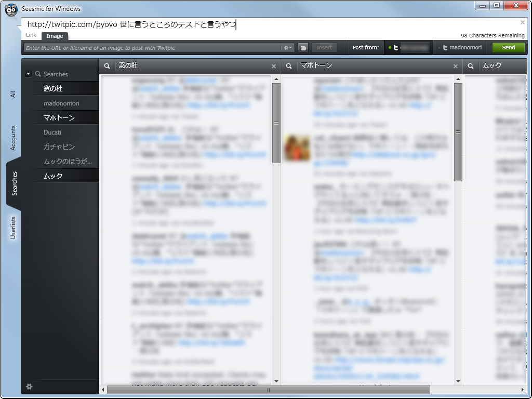Click the horizontal scrollbar thumb
Screen dimensions: 532x399
(x=269, y=390)
